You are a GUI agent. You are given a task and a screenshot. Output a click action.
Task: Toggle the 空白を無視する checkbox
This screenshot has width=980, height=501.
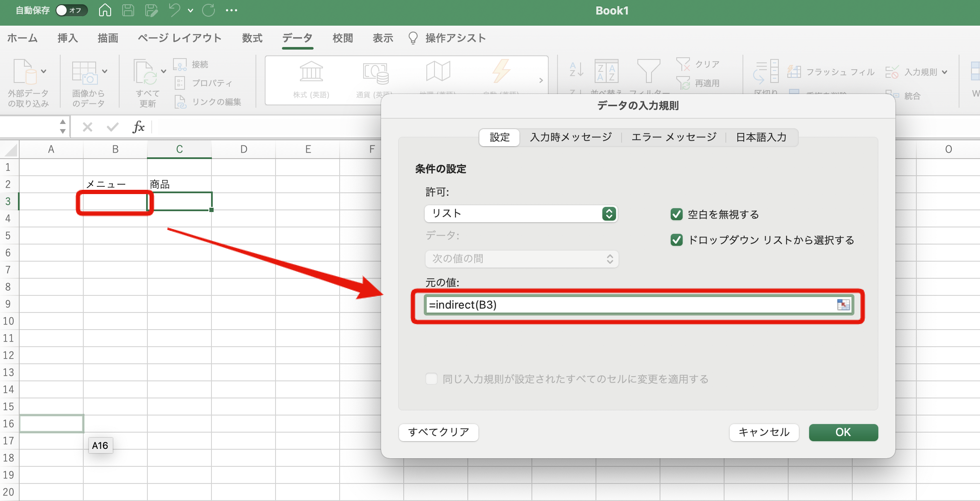676,214
